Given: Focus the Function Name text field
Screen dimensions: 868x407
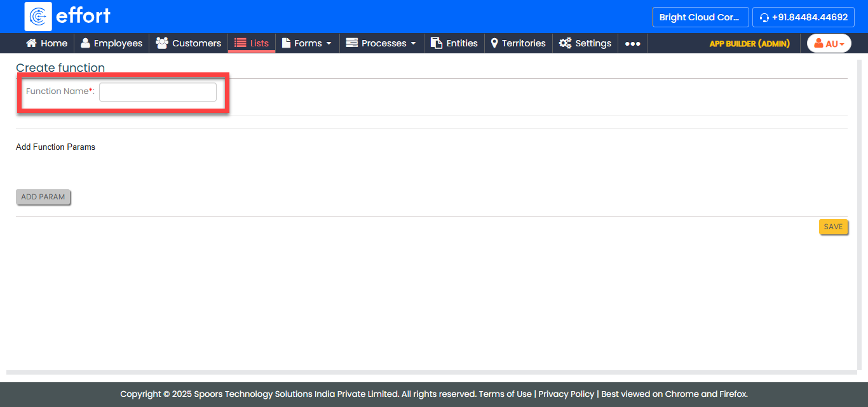Looking at the screenshot, I should coord(158,92).
